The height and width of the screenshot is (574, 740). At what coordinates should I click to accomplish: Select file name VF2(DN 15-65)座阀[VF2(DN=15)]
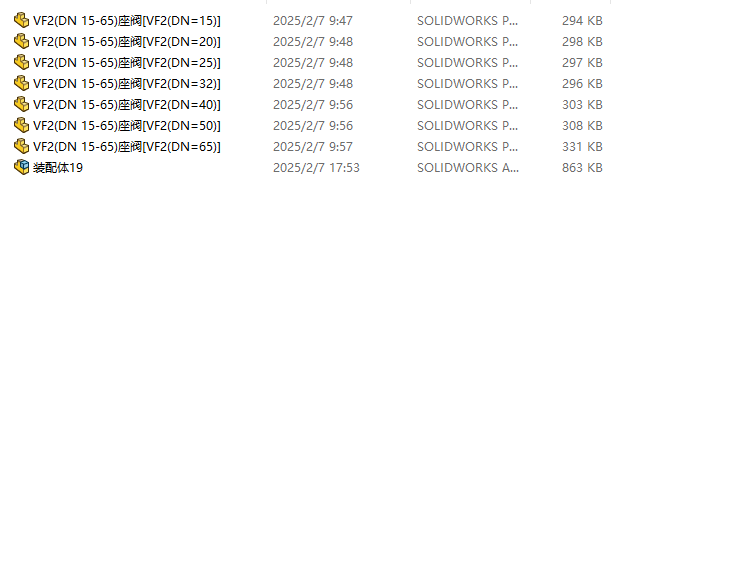126,21
